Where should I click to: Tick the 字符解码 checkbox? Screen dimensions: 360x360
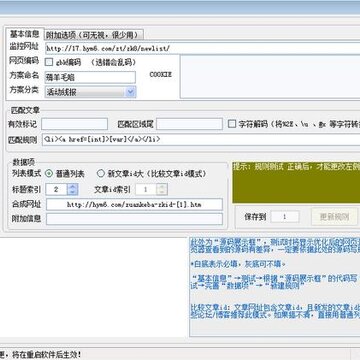click(232, 124)
